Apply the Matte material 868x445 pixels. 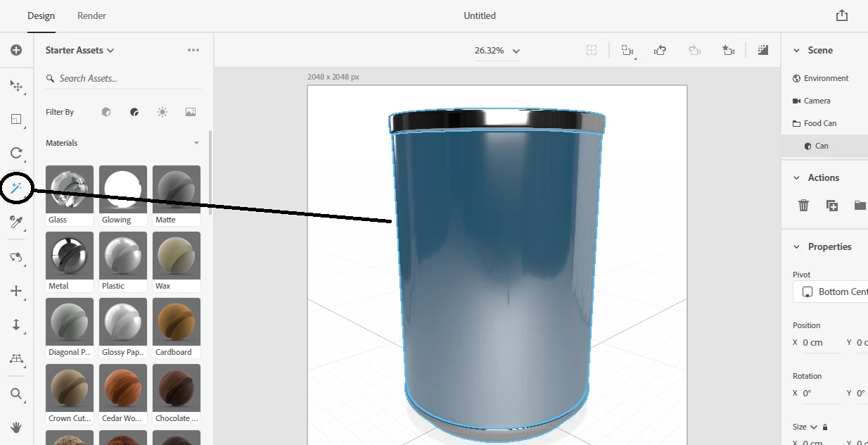(x=177, y=196)
